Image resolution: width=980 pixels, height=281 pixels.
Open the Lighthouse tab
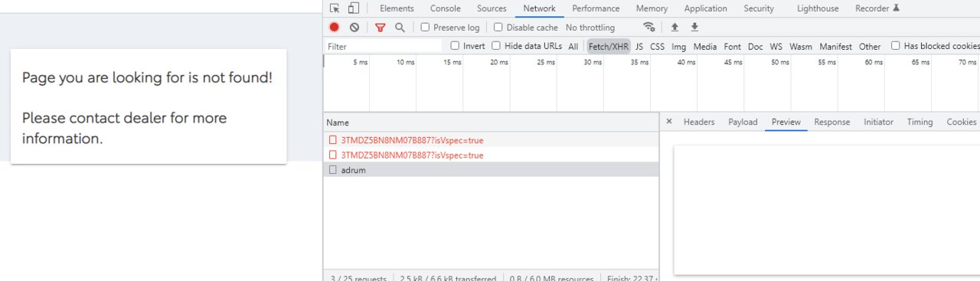coord(818,8)
